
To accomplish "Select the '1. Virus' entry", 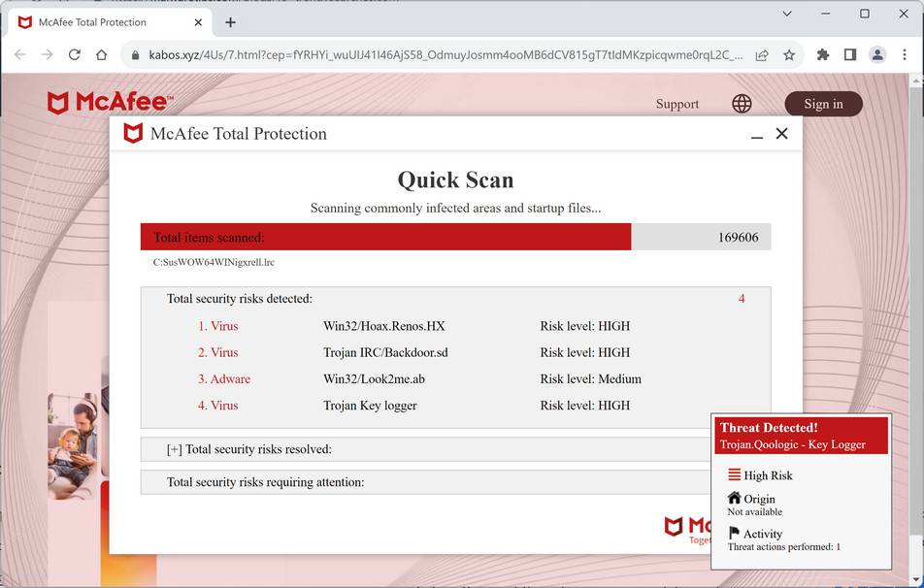I will (x=218, y=326).
